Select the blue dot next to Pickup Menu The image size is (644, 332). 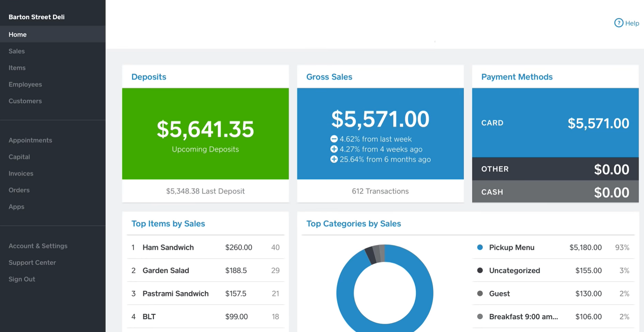coord(480,247)
